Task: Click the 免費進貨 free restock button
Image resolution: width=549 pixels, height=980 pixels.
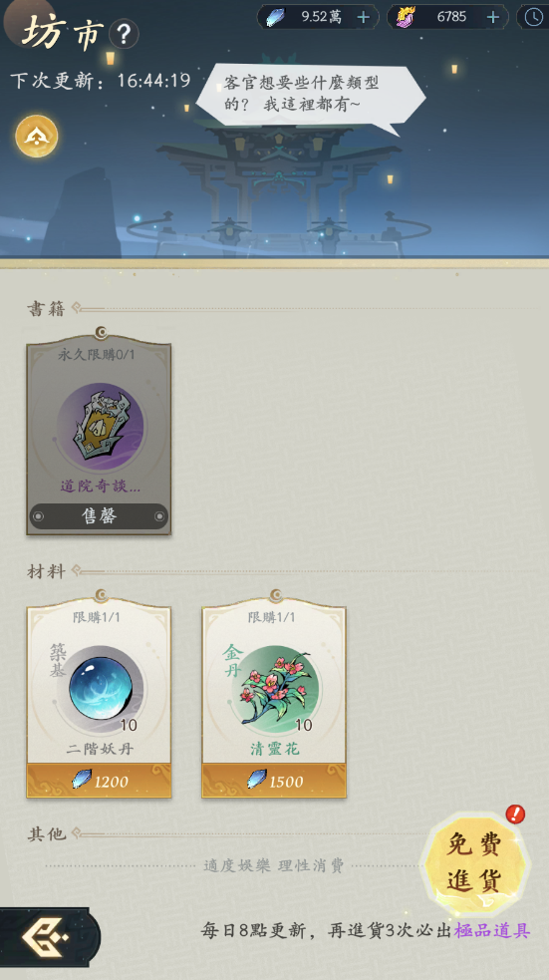Action: coord(476,863)
